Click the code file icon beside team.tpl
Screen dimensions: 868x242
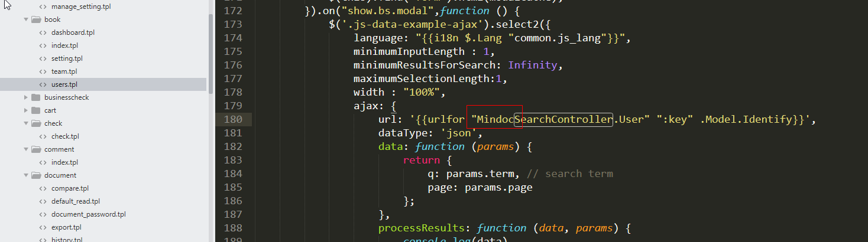(43, 71)
